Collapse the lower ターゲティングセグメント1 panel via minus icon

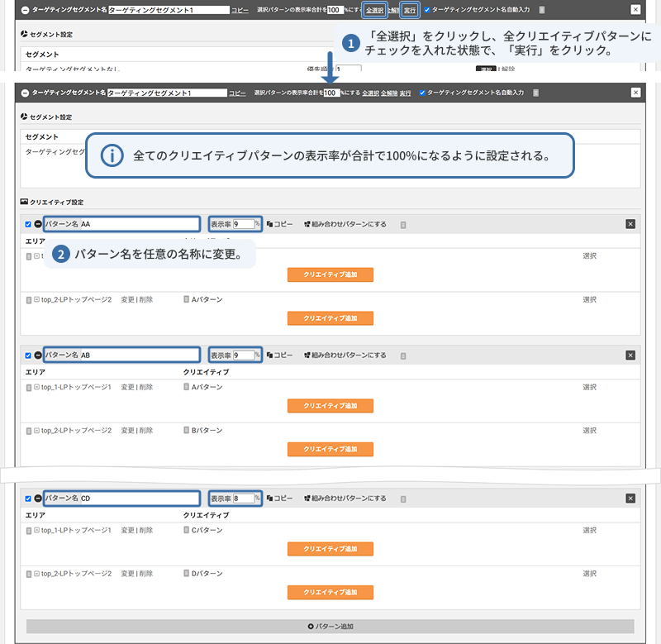point(25,93)
